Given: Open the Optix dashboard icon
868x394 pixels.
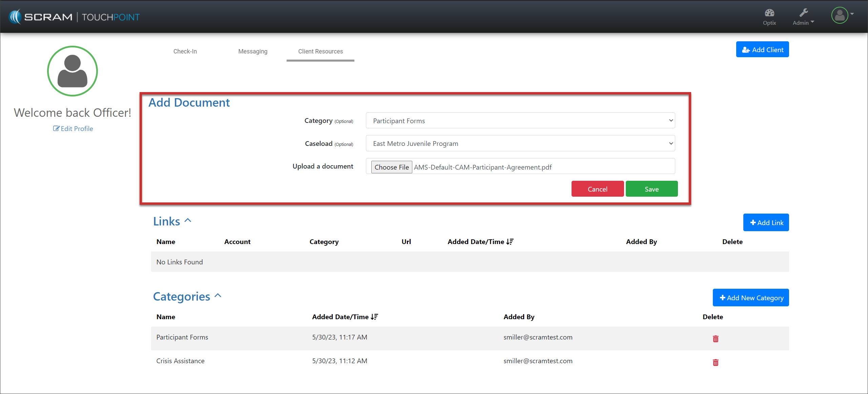Looking at the screenshot, I should click(769, 16).
